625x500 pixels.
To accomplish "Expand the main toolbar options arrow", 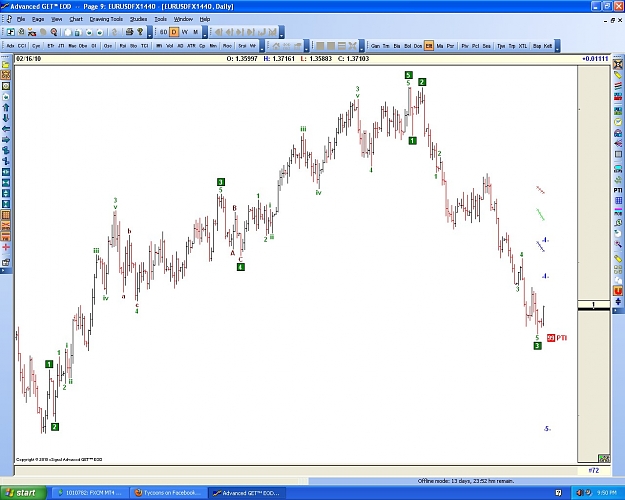I will point(150,32).
